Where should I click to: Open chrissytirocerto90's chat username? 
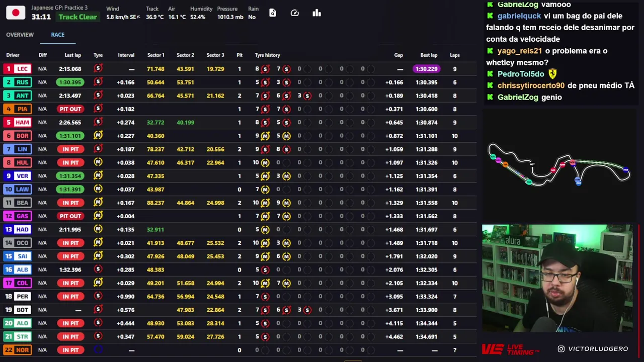pos(531,85)
